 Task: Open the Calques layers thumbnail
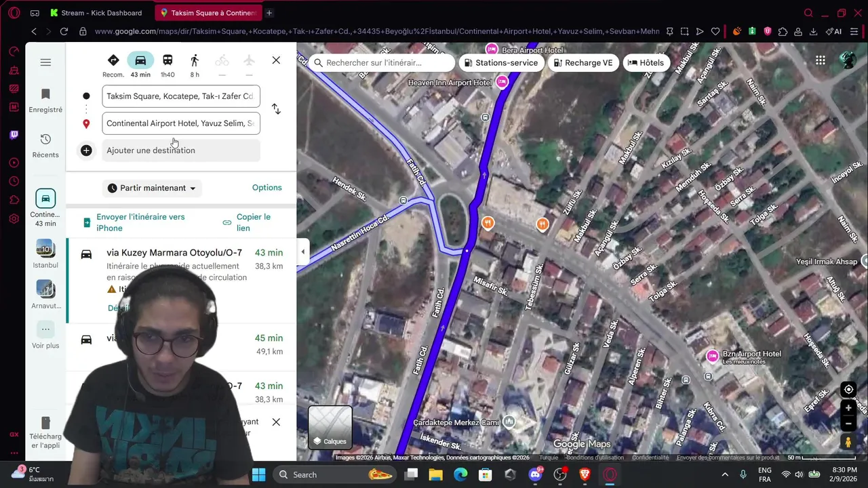point(330,428)
